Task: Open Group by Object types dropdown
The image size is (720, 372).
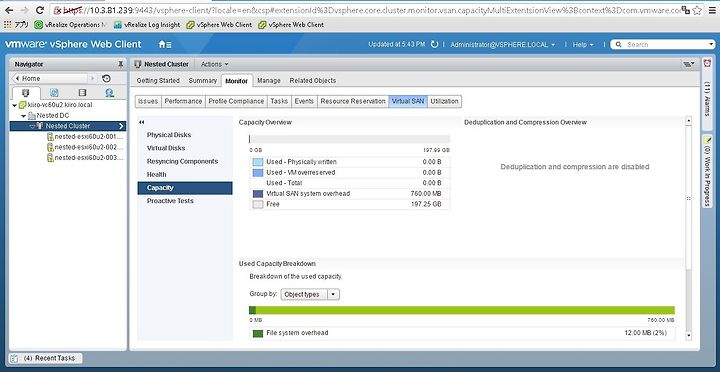Action: point(310,294)
